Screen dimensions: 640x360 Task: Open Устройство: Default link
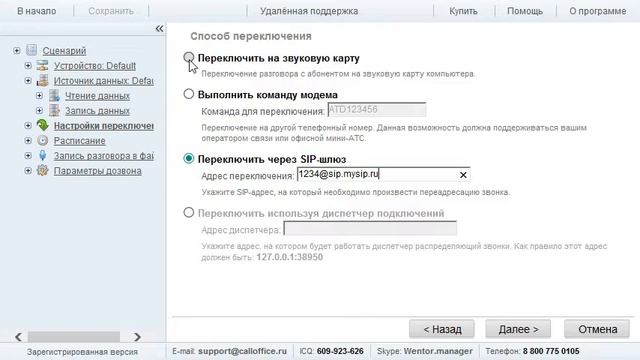click(95, 66)
